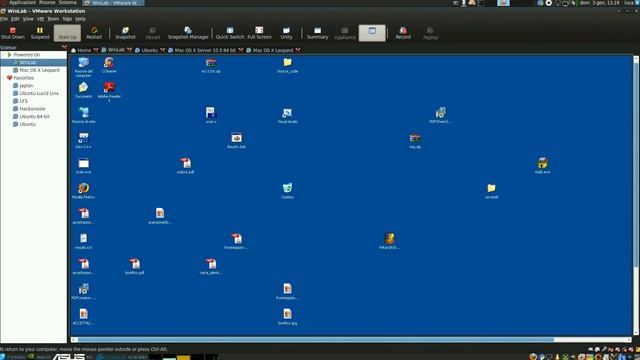Image resolution: width=640 pixels, height=360 pixels.
Task: Open the Snapshot Manager
Action: pos(188,33)
